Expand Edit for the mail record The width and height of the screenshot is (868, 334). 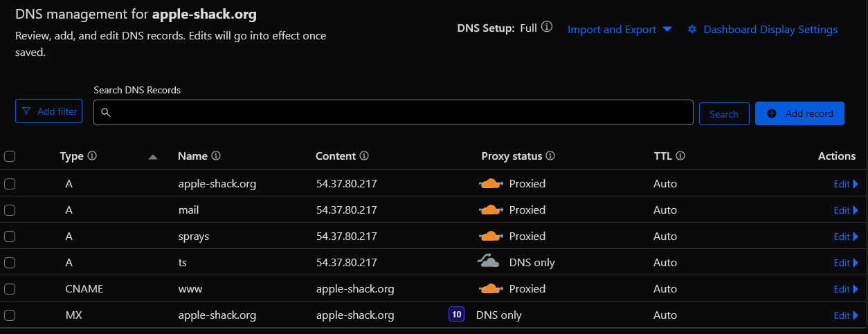(x=846, y=210)
